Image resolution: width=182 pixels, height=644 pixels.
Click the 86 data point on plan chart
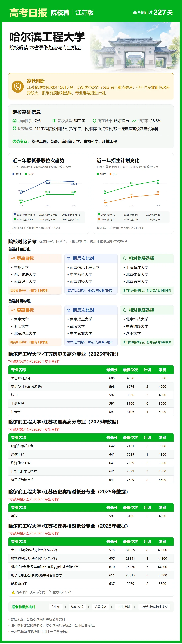158,181
